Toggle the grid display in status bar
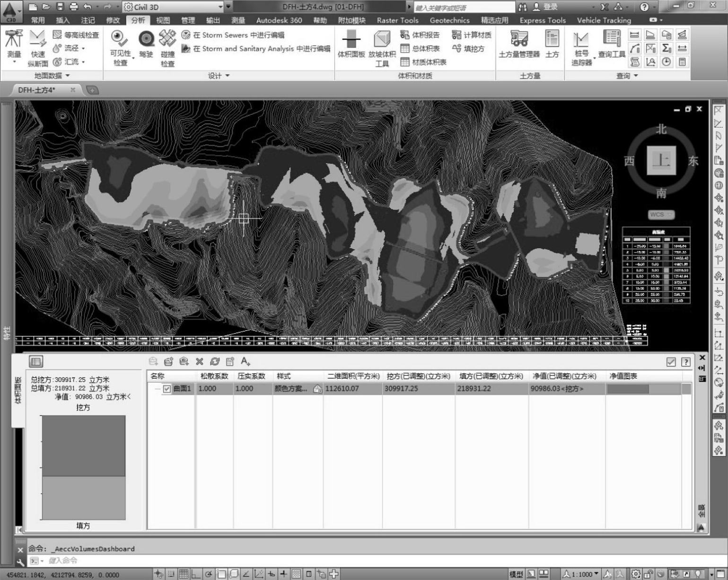Image resolution: width=728 pixels, height=580 pixels. coord(183,574)
